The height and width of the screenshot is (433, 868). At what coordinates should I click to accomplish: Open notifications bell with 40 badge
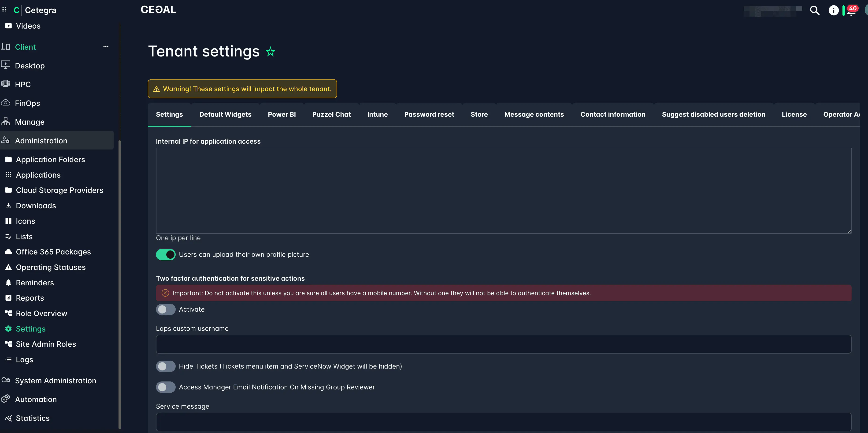pyautogui.click(x=851, y=11)
